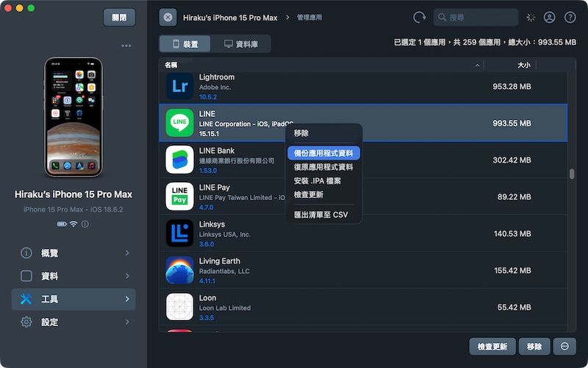The image size is (588, 368).
Task: Click the 155.42 MB size value
Action: coord(512,270)
